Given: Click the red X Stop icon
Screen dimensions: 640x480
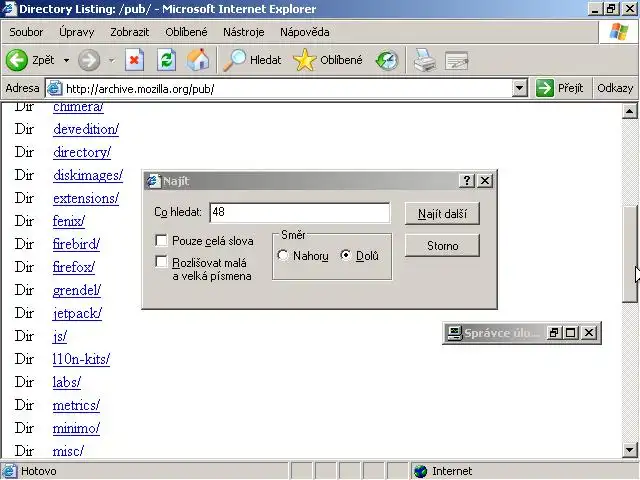Looking at the screenshot, I should [134, 60].
